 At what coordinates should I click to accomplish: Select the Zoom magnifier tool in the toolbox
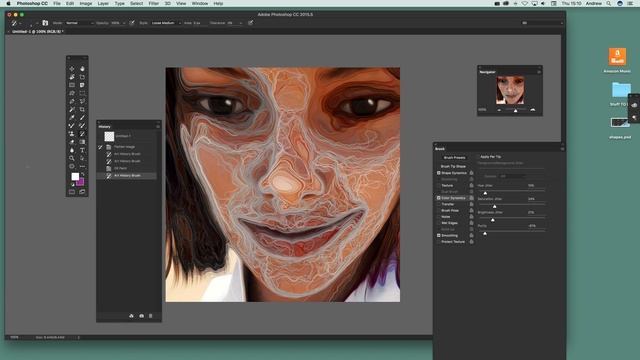(x=72, y=158)
